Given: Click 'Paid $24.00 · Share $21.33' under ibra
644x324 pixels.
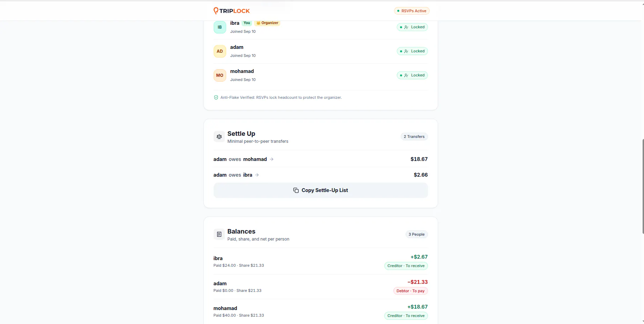Looking at the screenshot, I should point(239,265).
